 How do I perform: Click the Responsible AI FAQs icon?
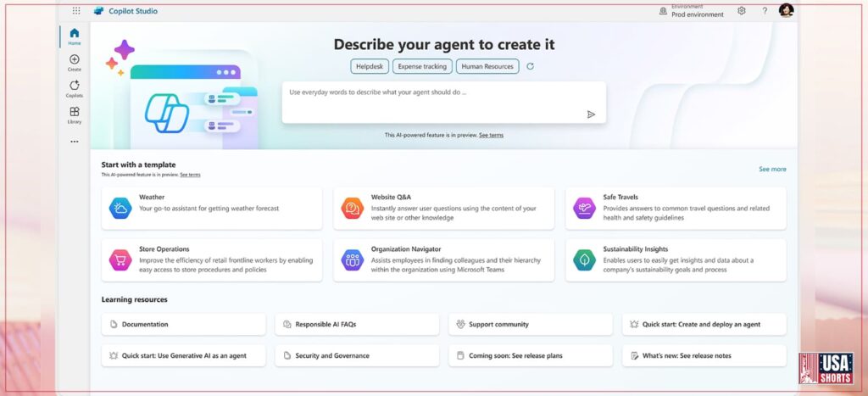pos(287,325)
